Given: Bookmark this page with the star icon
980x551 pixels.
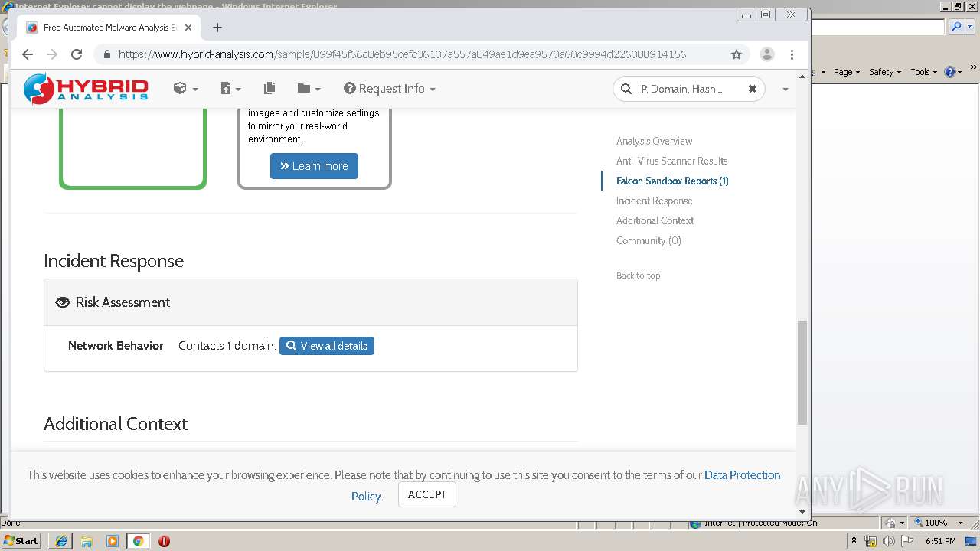Looking at the screenshot, I should tap(737, 54).
